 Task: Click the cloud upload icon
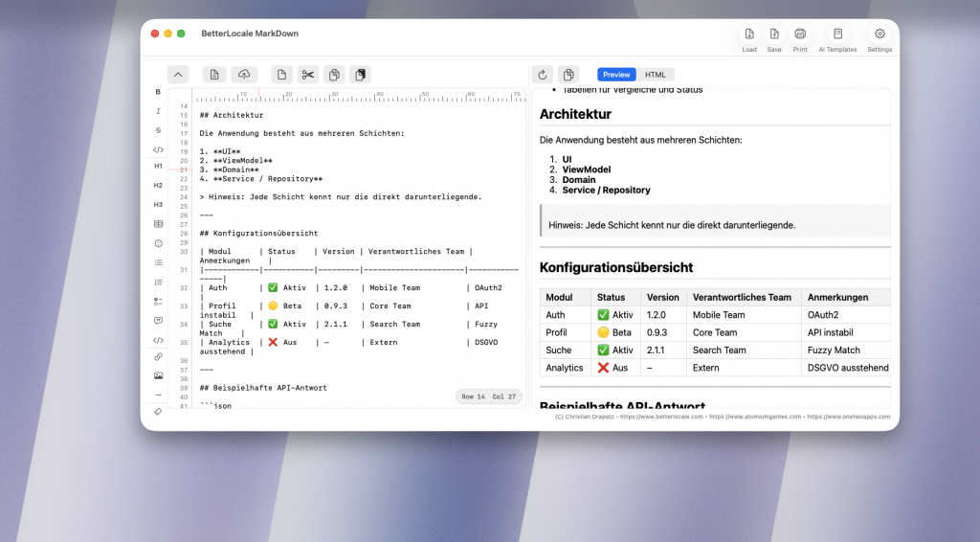(x=243, y=75)
